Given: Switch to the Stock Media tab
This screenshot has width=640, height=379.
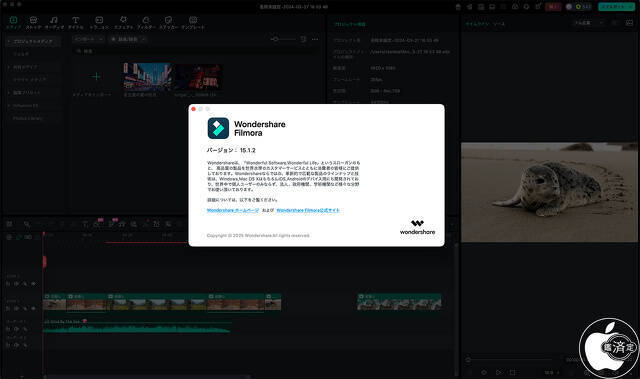Looking at the screenshot, I should pyautogui.click(x=33, y=22).
